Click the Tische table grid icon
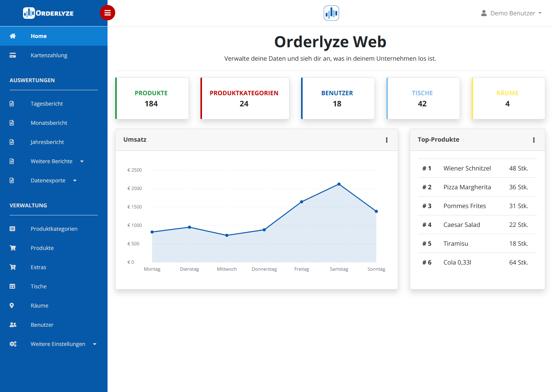553x392 pixels. pos(12,286)
